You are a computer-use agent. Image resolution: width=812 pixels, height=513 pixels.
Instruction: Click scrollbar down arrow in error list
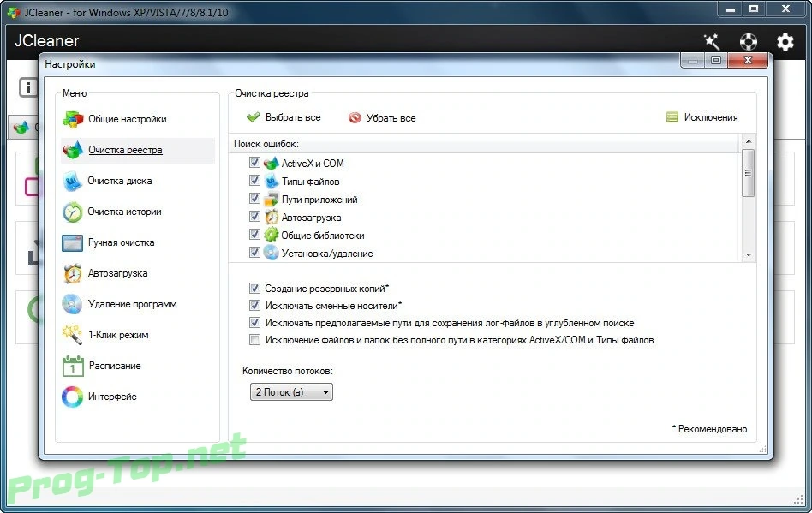[x=749, y=255]
